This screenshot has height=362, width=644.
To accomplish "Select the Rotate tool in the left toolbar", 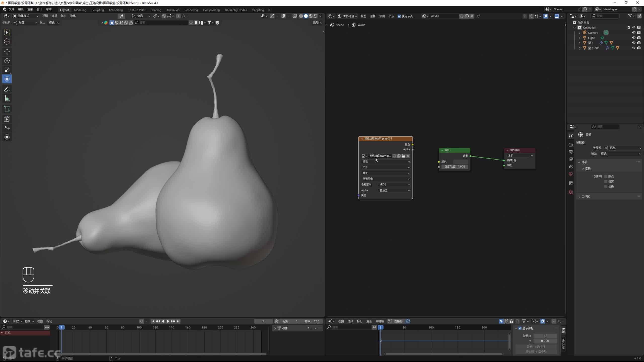I will [7, 61].
